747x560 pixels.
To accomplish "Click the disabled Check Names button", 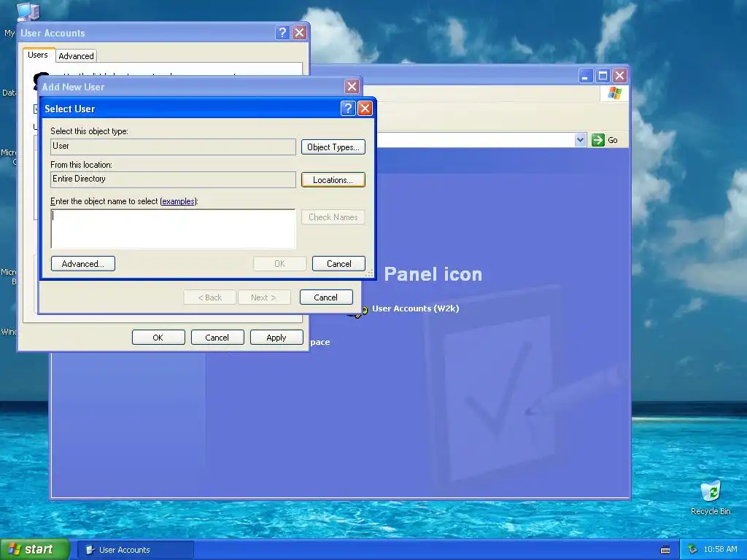I will tap(333, 217).
